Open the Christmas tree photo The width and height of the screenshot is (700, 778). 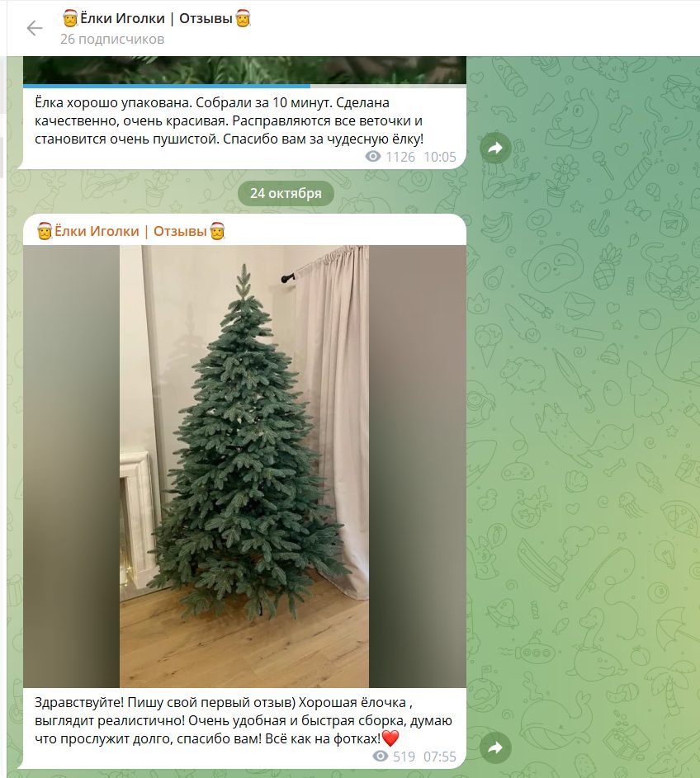tap(244, 466)
